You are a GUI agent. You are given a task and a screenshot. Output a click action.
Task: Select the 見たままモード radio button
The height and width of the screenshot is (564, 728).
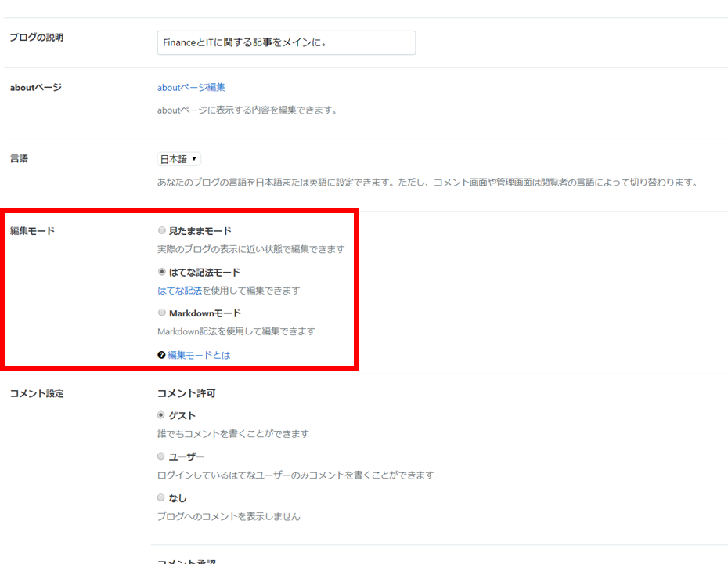(x=162, y=230)
